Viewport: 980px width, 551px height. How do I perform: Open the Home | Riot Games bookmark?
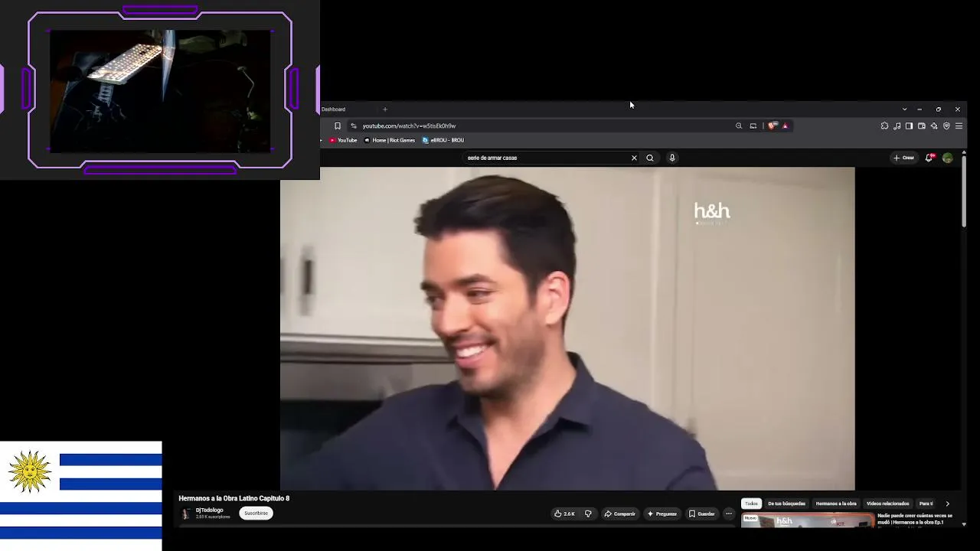[x=389, y=140]
